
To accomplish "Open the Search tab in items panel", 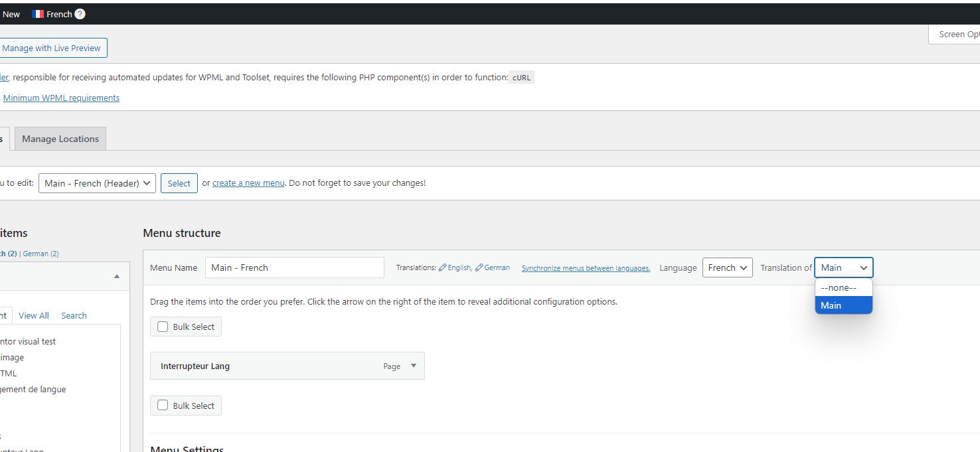I will tap(74, 315).
